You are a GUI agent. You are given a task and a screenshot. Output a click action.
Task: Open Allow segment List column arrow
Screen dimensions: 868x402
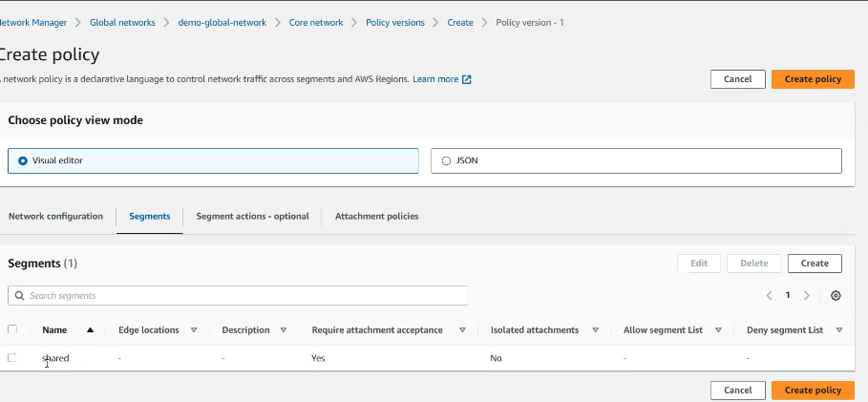tap(718, 330)
